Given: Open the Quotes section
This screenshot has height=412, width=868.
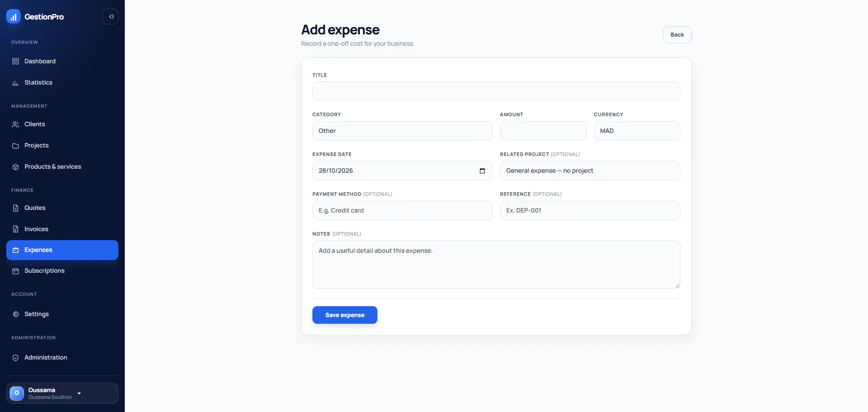Looking at the screenshot, I should click(62, 208).
